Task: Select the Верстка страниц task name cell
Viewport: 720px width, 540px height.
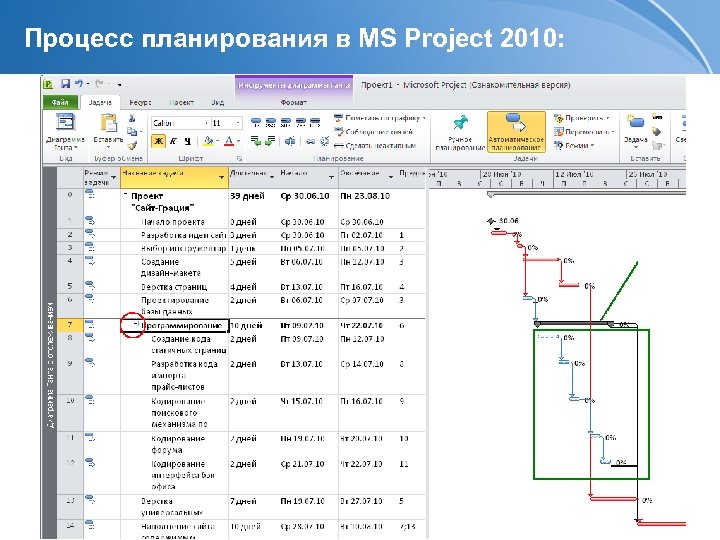Action: click(x=174, y=287)
